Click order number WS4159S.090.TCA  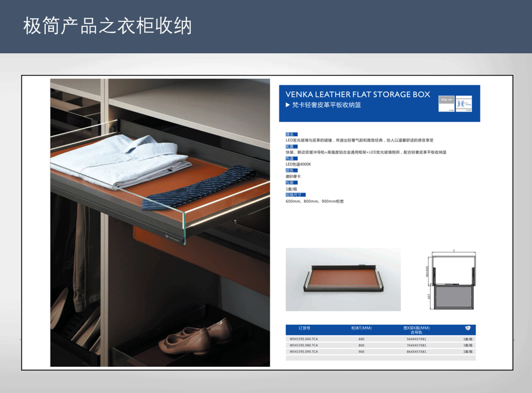click(x=304, y=351)
